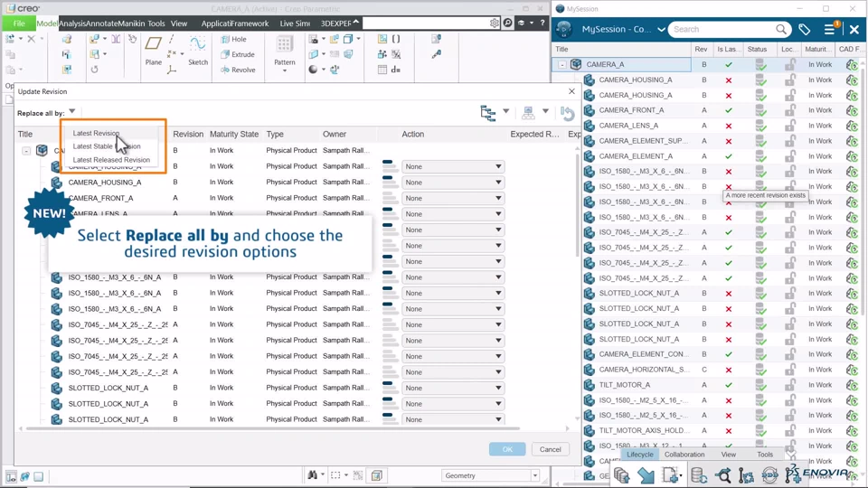This screenshot has height=488, width=868.
Task: Choose Latest Revision from the menu
Action: click(97, 133)
